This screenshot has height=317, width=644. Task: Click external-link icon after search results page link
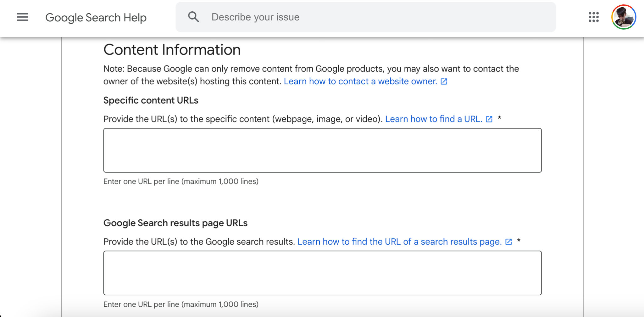pyautogui.click(x=509, y=242)
